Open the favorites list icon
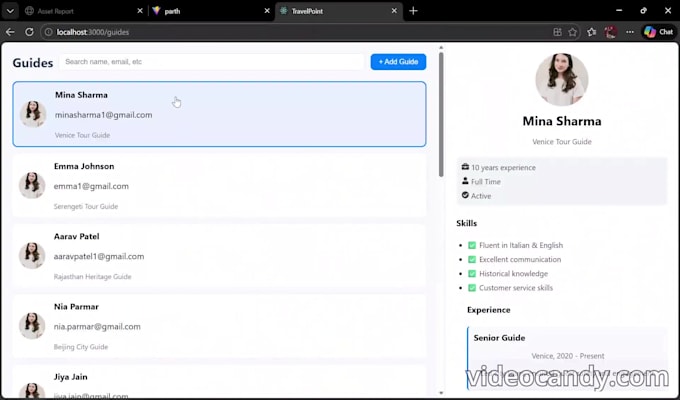 pos(592,32)
